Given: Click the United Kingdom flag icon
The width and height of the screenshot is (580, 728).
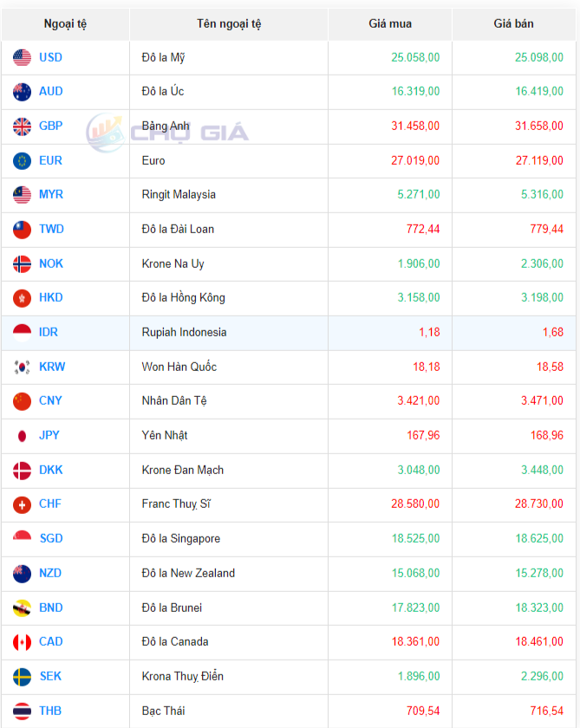Looking at the screenshot, I should (x=23, y=127).
